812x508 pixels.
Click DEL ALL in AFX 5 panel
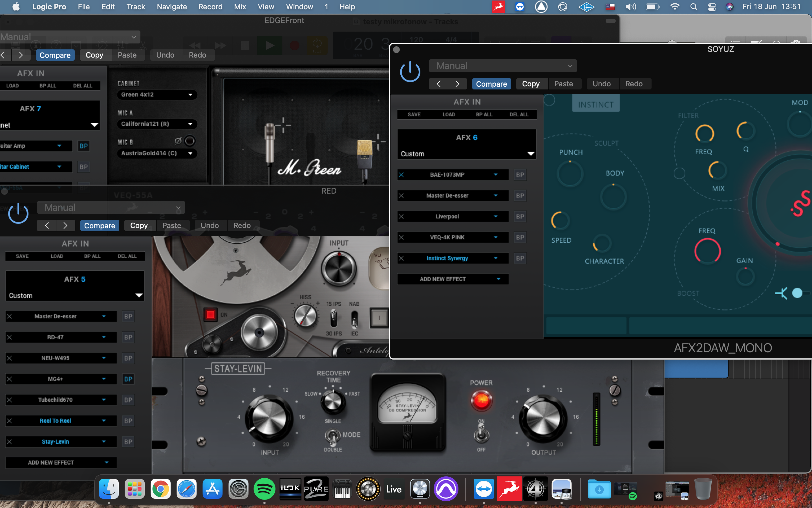click(x=127, y=256)
